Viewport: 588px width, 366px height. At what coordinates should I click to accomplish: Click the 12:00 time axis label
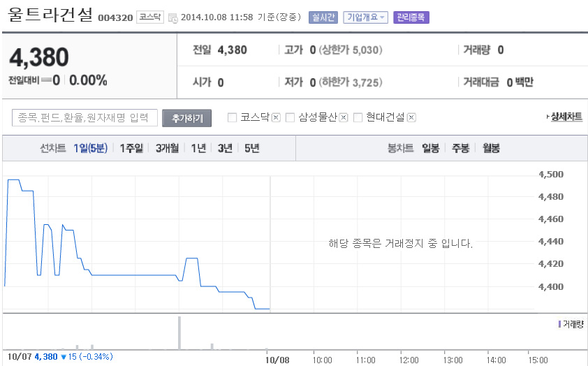pyautogui.click(x=409, y=360)
